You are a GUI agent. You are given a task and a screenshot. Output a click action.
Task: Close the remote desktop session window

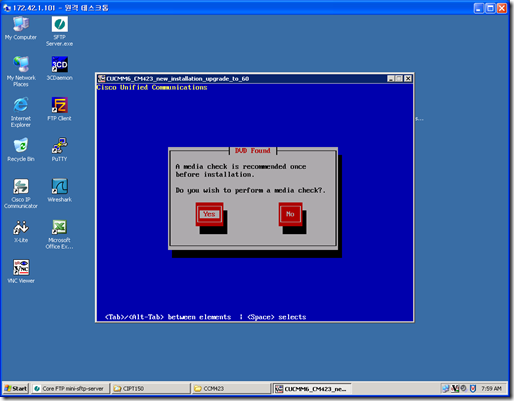[502, 8]
